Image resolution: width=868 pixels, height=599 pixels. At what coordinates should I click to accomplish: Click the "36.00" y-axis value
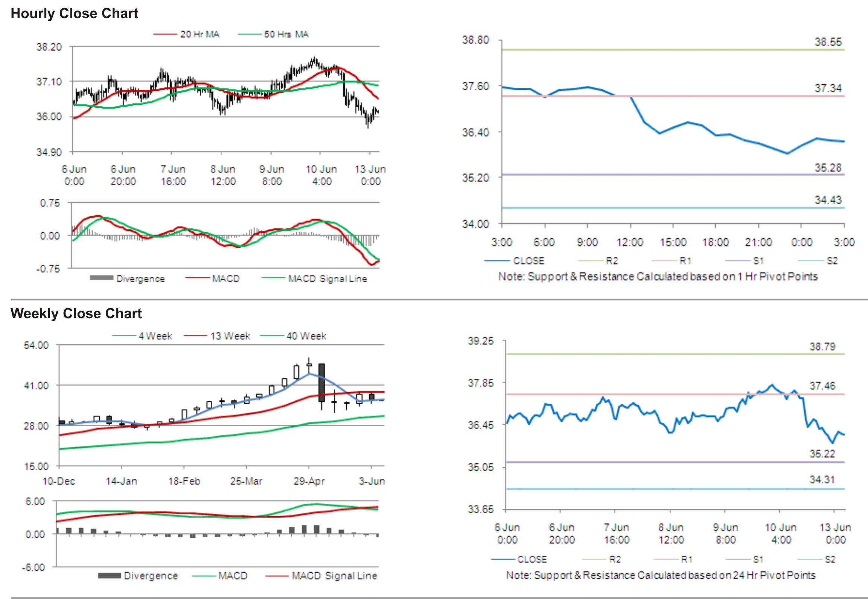tap(49, 116)
